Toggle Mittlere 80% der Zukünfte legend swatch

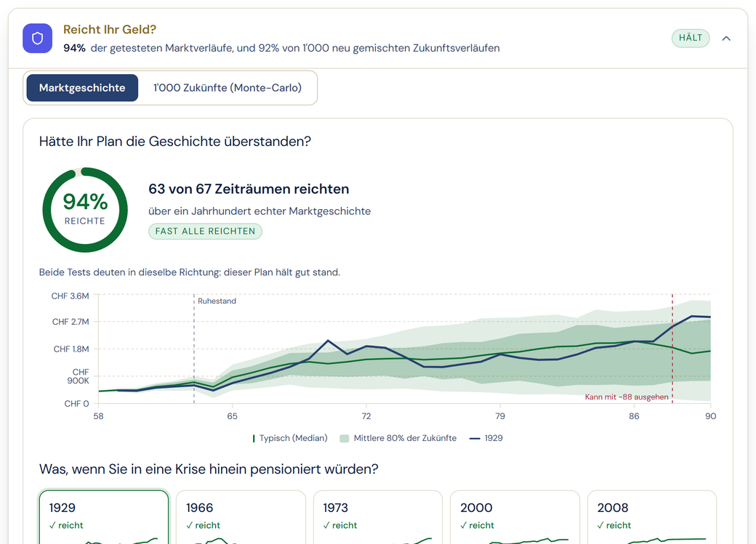tap(345, 439)
